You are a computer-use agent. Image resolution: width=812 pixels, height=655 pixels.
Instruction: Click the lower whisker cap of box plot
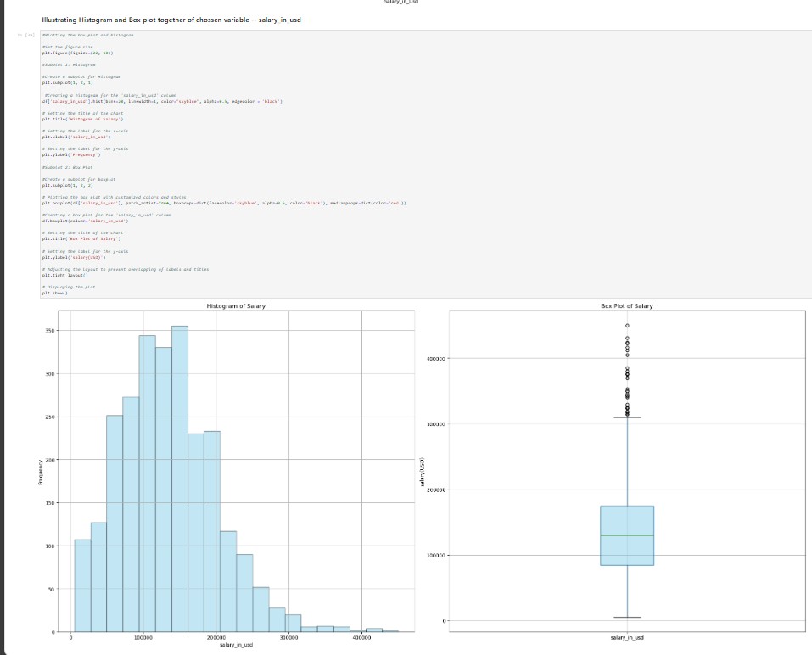pos(626,617)
